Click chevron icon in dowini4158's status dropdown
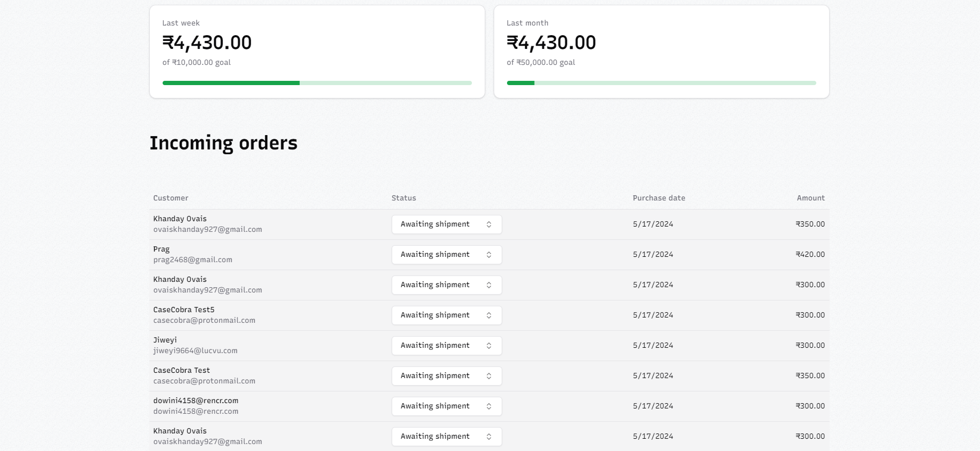This screenshot has height=451, width=980. coord(489,406)
